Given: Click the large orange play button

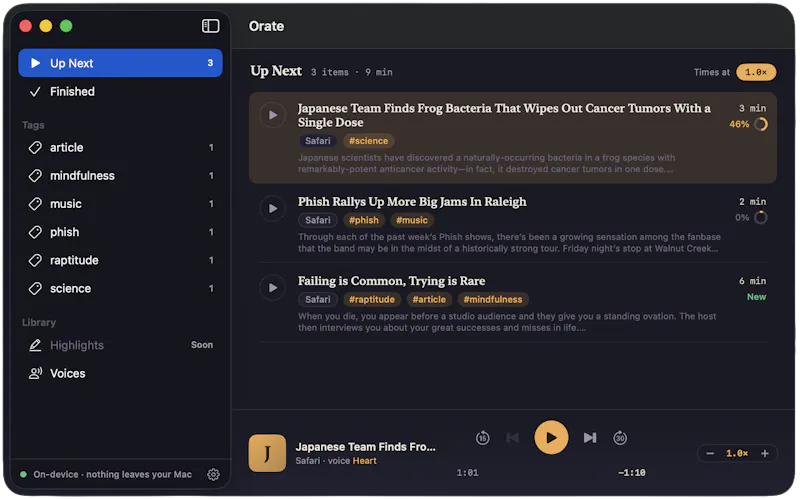Looking at the screenshot, I should [x=551, y=437].
